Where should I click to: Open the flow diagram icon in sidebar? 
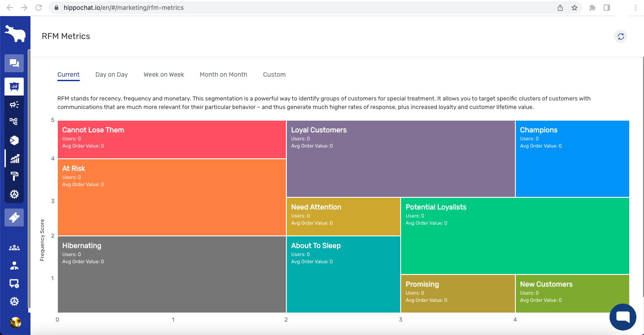click(x=14, y=122)
